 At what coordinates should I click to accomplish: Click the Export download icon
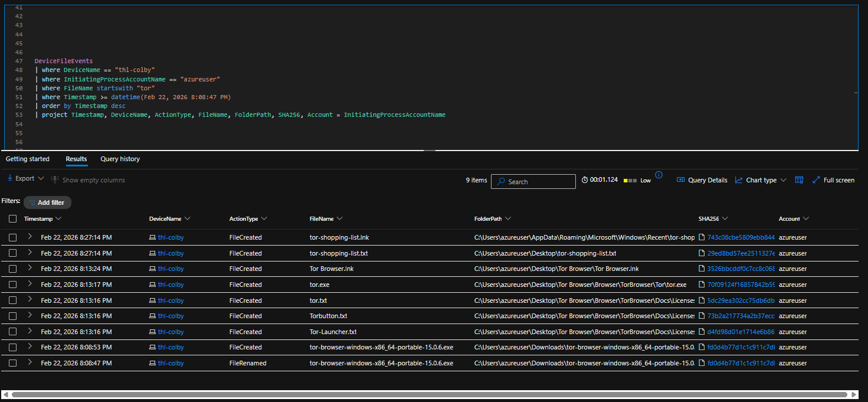pyautogui.click(x=10, y=178)
